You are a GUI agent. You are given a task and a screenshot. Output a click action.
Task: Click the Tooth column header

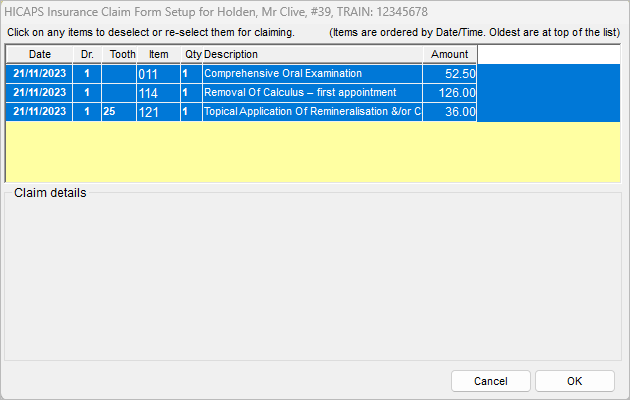[119, 54]
